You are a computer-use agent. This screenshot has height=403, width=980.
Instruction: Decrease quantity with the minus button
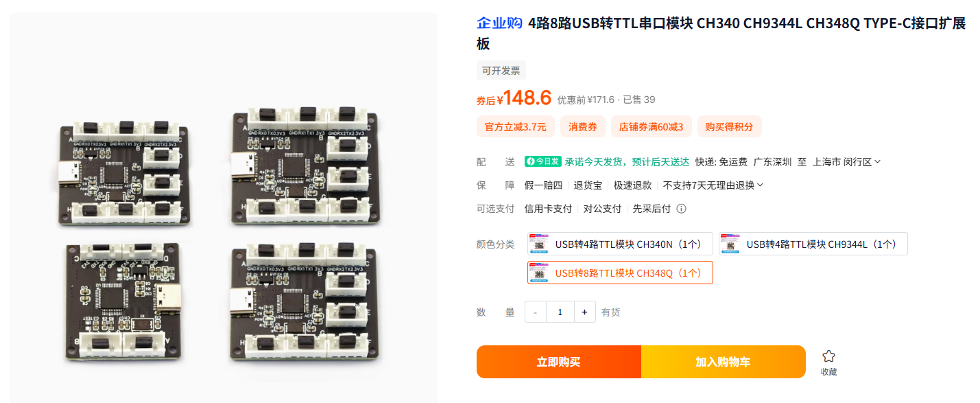[536, 312]
